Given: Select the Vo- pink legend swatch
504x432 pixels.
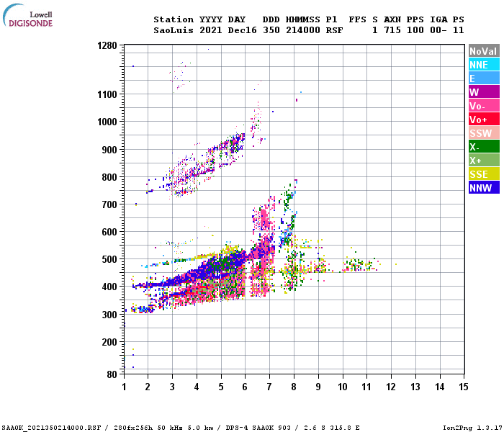Looking at the screenshot, I should pos(484,106).
